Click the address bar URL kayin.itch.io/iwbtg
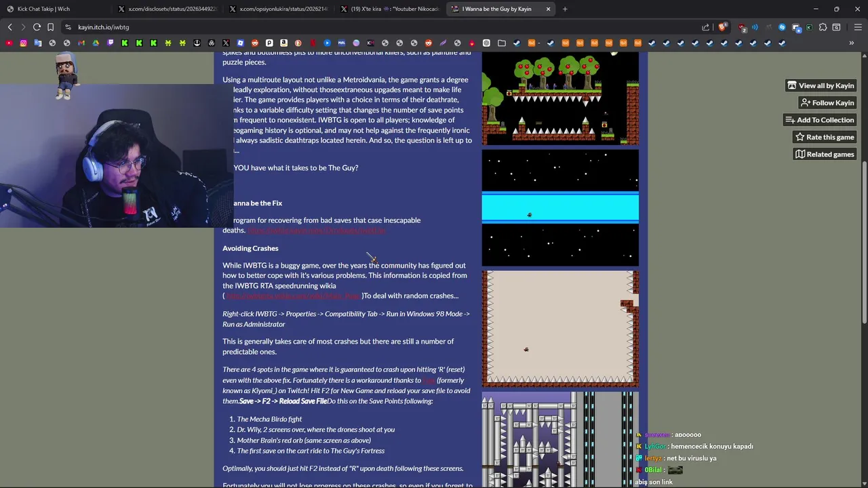 coord(103,27)
